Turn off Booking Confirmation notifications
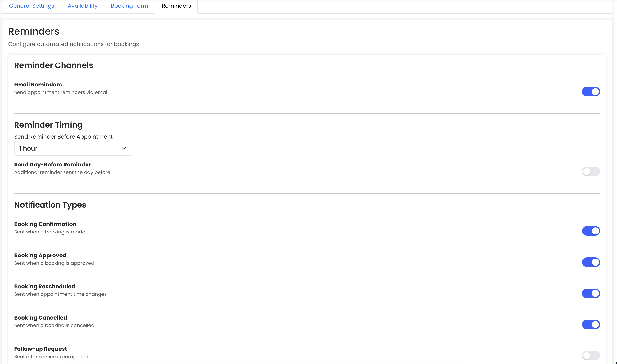617x364 pixels. (x=590, y=231)
